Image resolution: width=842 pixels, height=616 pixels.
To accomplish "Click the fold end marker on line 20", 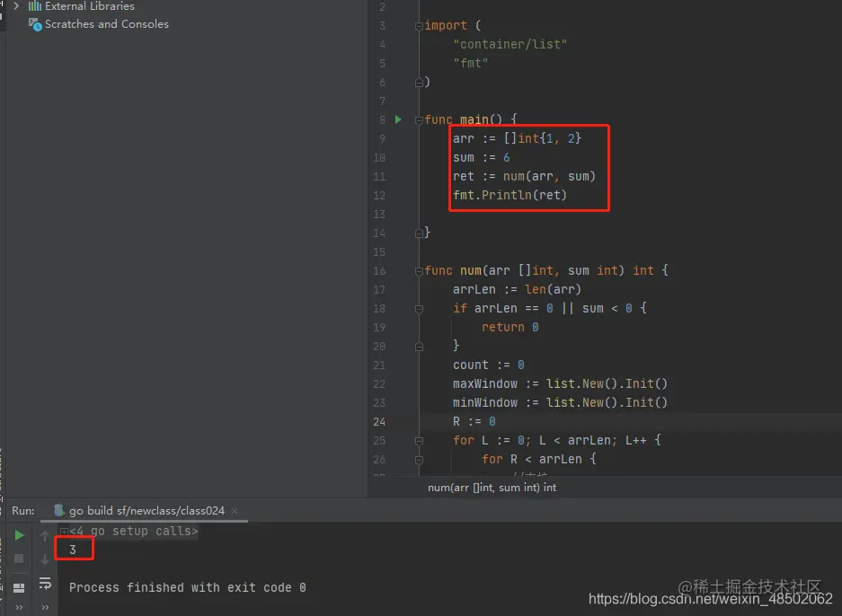I will pos(419,347).
